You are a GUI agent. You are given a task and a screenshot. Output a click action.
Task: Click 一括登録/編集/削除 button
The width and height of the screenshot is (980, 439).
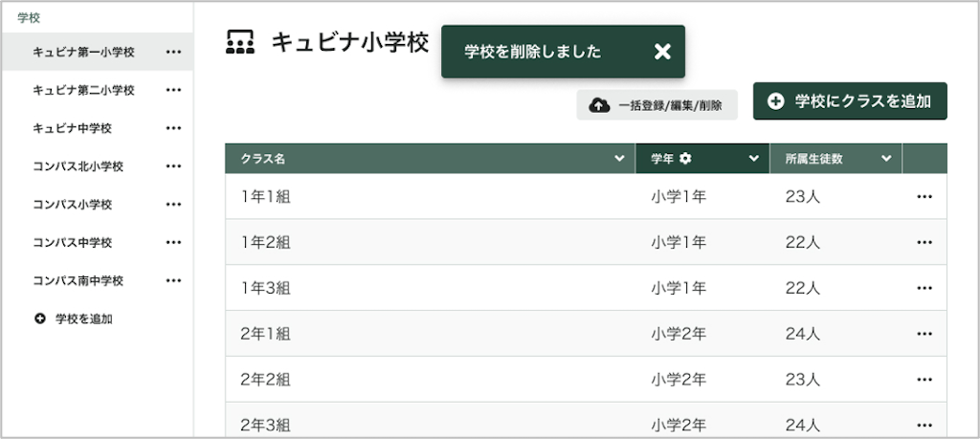(657, 105)
